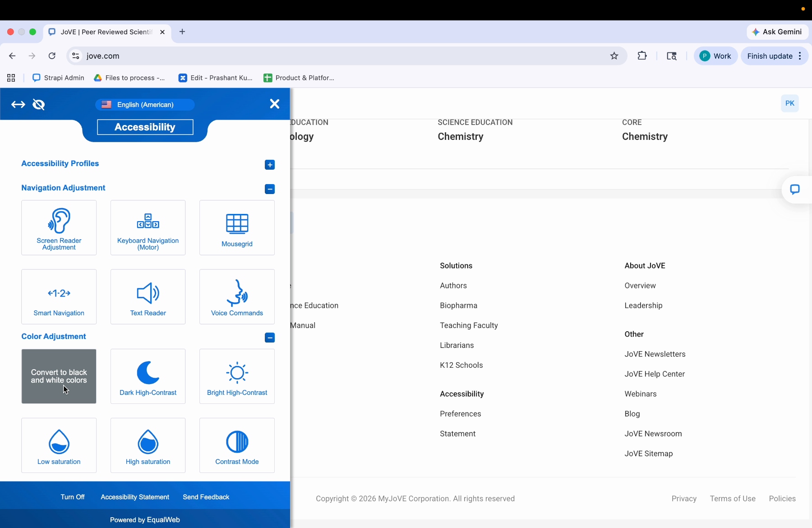Reload the jove.com page
The image size is (812, 528).
[x=52, y=56]
